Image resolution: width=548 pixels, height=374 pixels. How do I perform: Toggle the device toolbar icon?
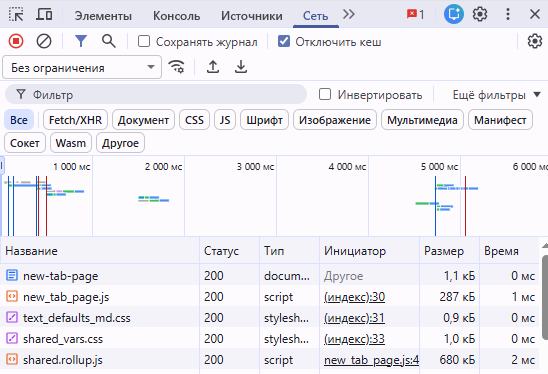[44, 15]
